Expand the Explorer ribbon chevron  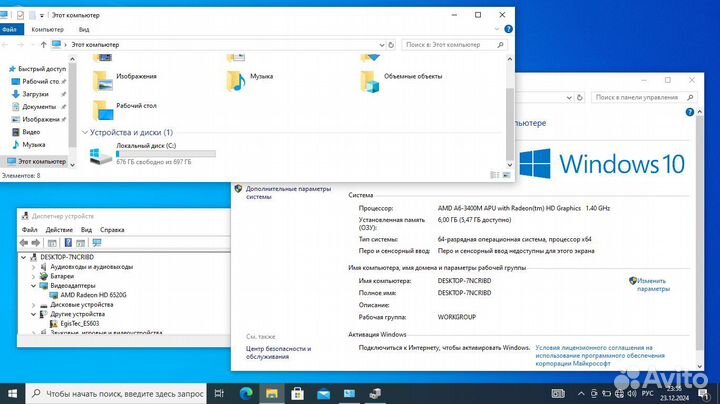tap(497, 29)
